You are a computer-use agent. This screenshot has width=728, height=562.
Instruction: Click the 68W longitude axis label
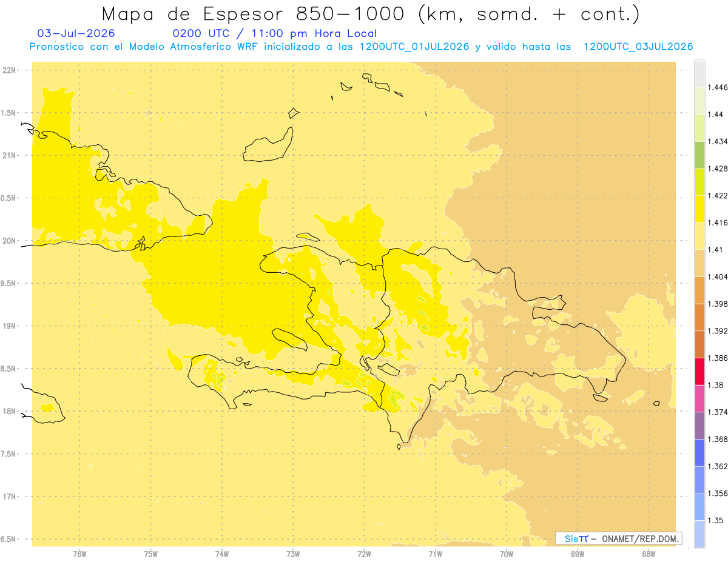point(649,554)
